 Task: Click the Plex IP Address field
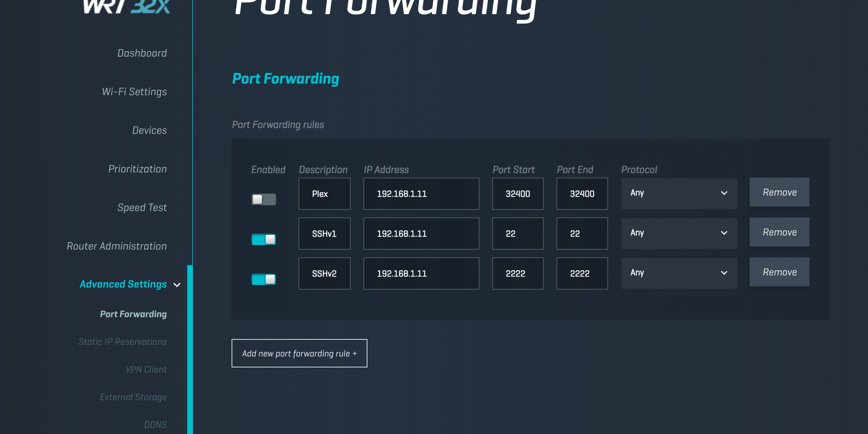421,194
